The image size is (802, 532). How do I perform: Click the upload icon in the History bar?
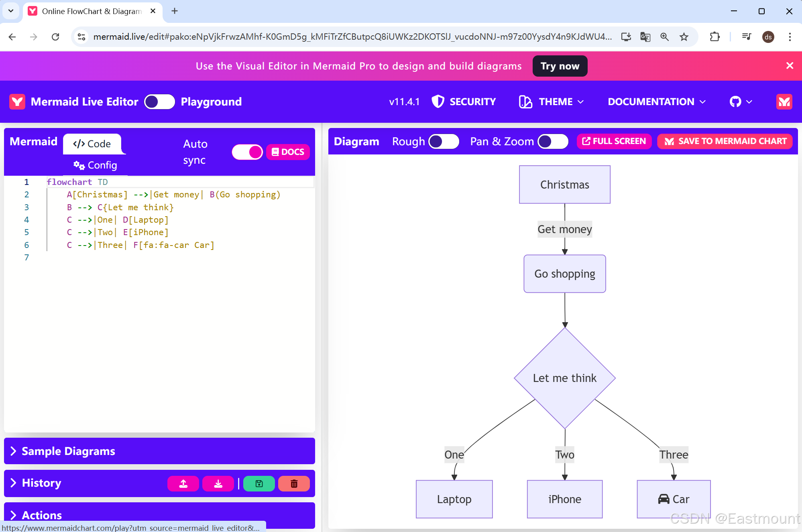coord(183,483)
